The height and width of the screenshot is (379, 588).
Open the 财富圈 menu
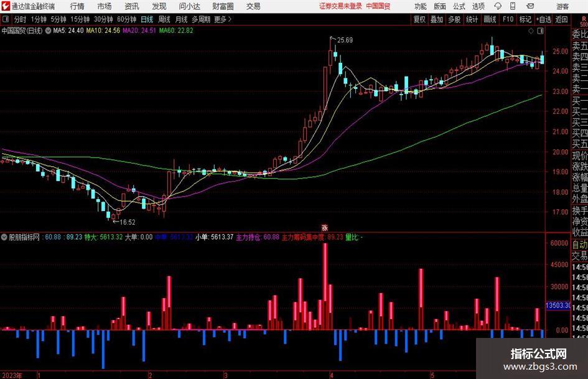223,6
